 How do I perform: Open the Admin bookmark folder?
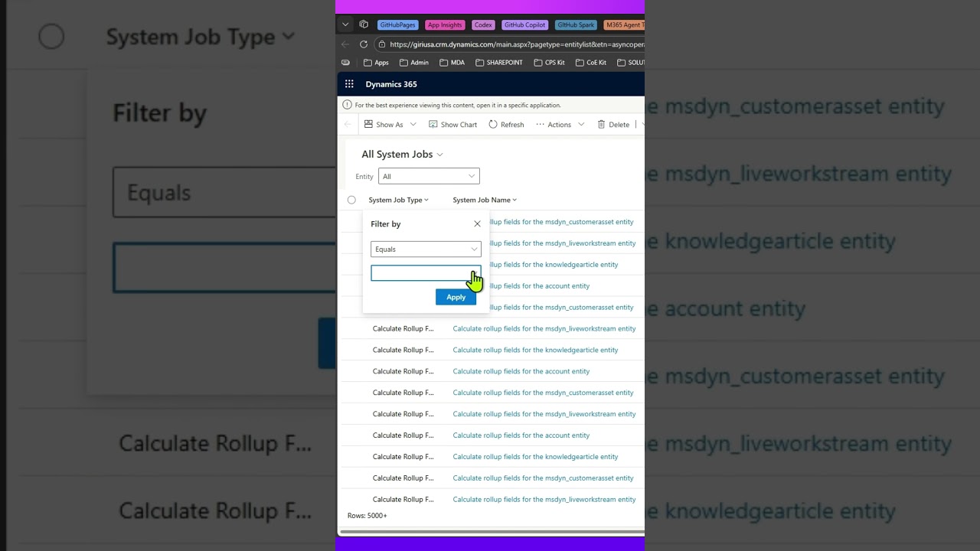pos(414,62)
